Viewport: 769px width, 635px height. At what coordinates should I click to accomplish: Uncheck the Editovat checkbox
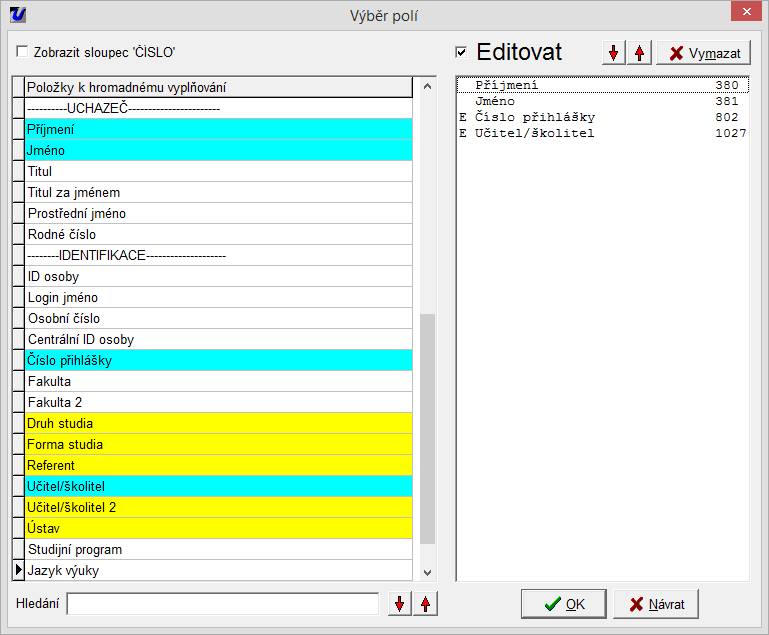point(461,52)
